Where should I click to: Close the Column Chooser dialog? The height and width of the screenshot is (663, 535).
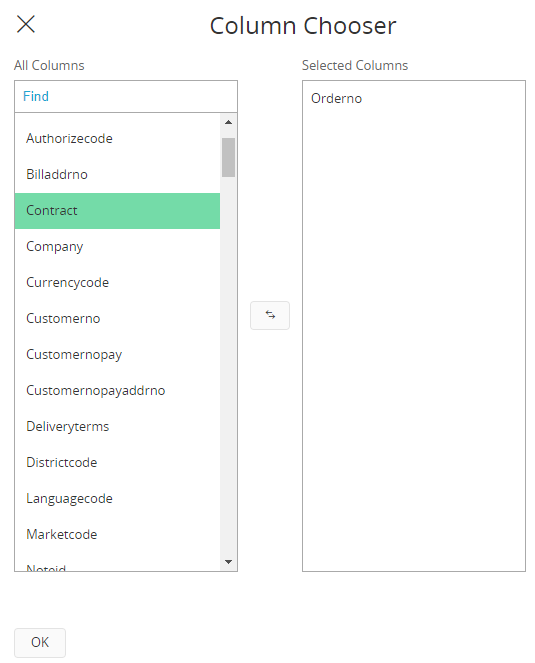[26, 24]
